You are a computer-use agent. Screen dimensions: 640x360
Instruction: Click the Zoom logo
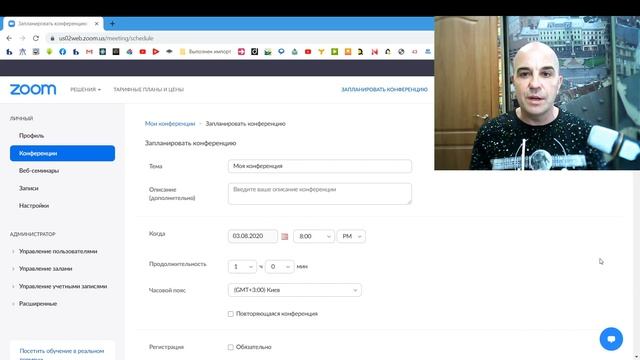[33, 89]
